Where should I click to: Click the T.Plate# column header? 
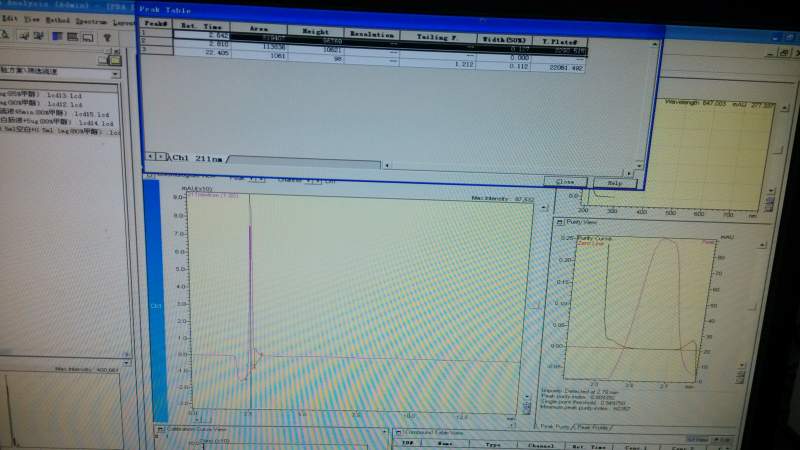[560, 41]
